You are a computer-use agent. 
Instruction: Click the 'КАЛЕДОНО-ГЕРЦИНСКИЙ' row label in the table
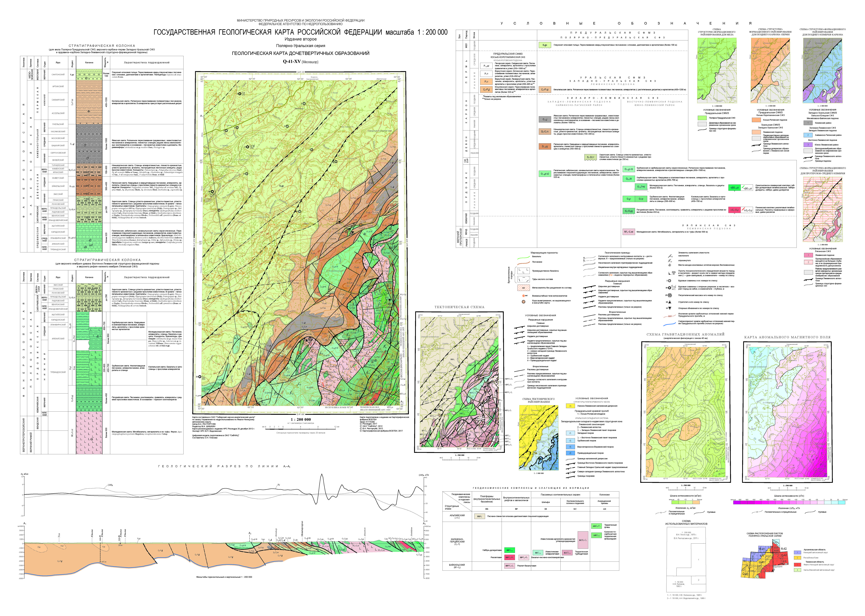(457, 541)
